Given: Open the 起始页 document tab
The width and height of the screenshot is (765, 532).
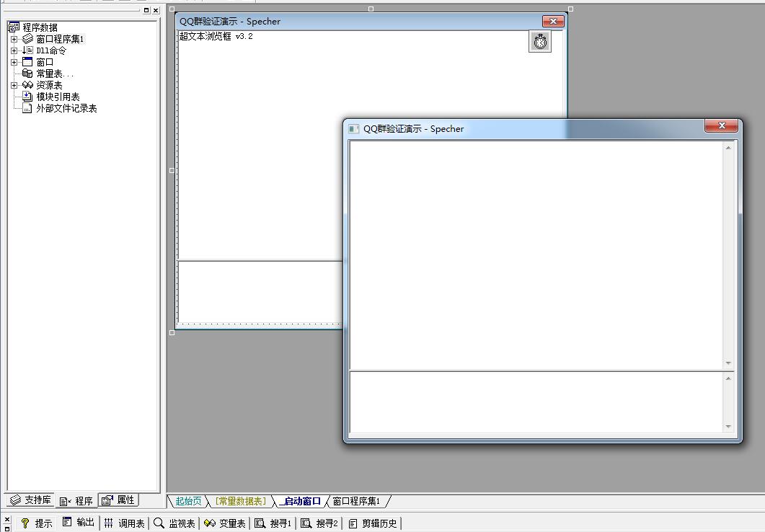Looking at the screenshot, I should 188,501.
